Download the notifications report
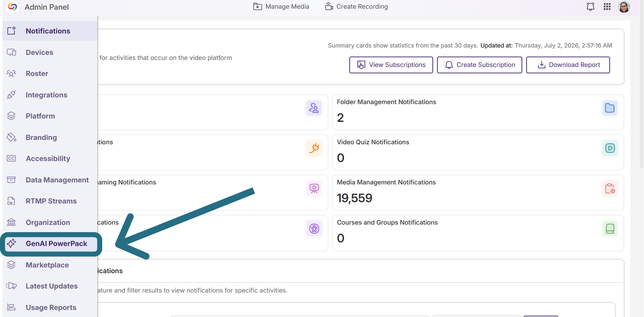This screenshot has width=644, height=317. click(568, 65)
